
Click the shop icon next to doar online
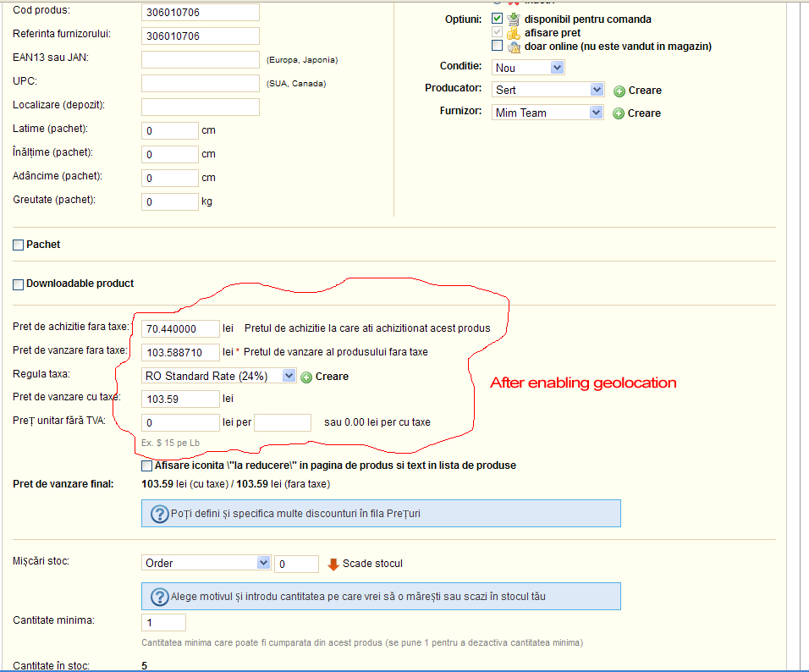coord(514,47)
